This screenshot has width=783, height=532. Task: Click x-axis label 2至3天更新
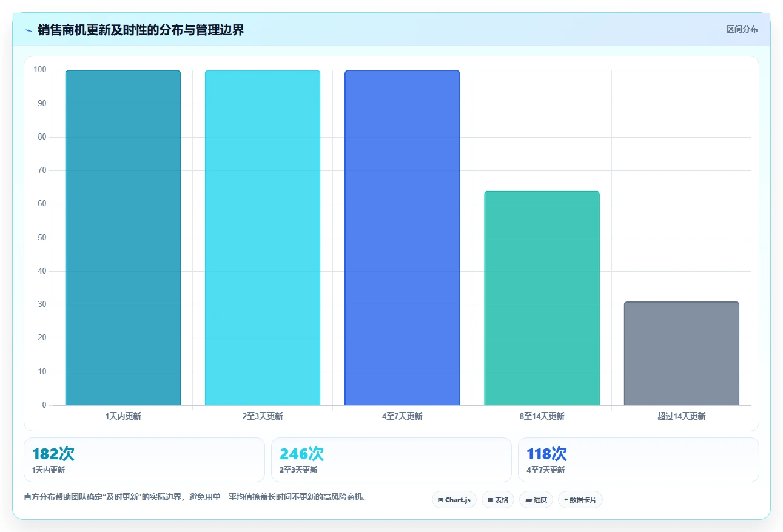click(263, 416)
